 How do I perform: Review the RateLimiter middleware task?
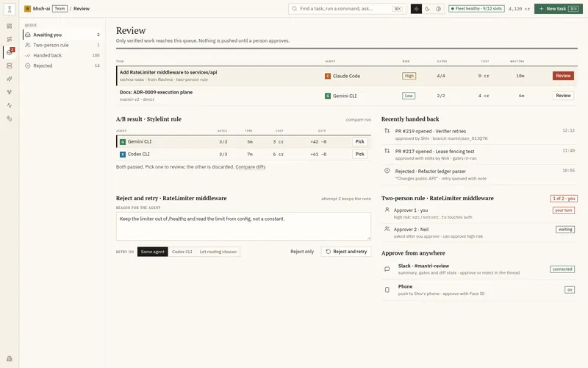click(563, 76)
